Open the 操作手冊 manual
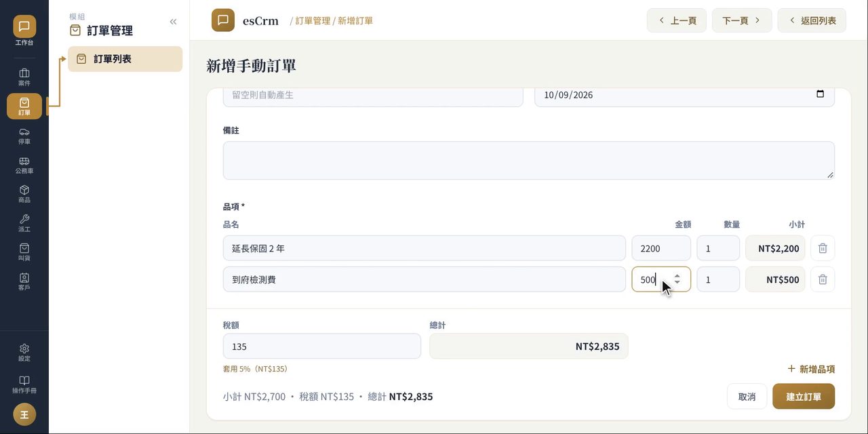Image resolution: width=868 pixels, height=434 pixels. pyautogui.click(x=24, y=384)
